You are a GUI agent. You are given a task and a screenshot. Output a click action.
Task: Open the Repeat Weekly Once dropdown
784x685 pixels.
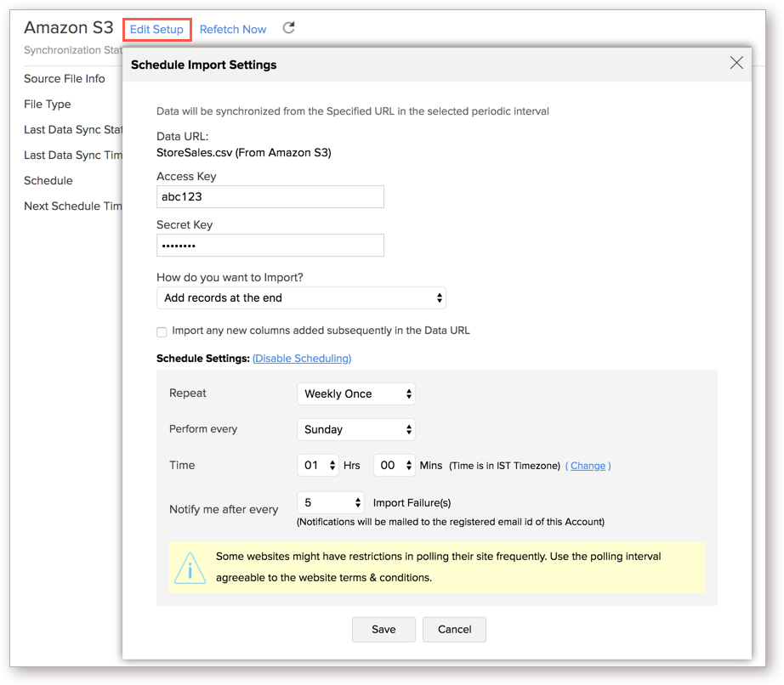point(356,393)
